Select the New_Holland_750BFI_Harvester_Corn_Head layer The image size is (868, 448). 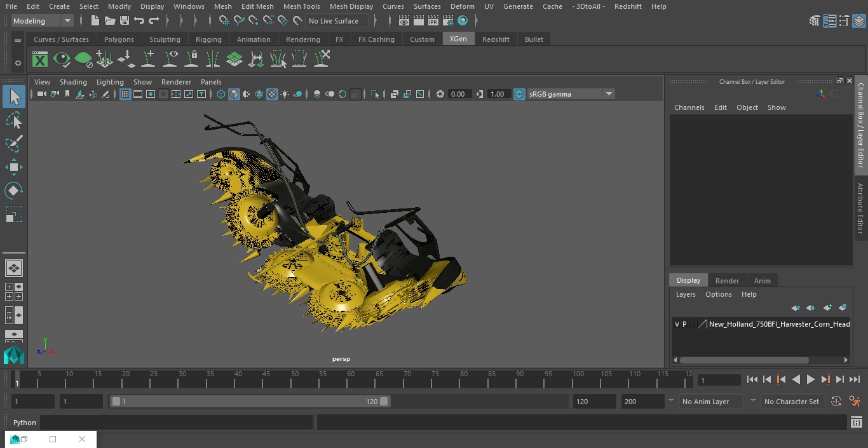(x=779, y=324)
